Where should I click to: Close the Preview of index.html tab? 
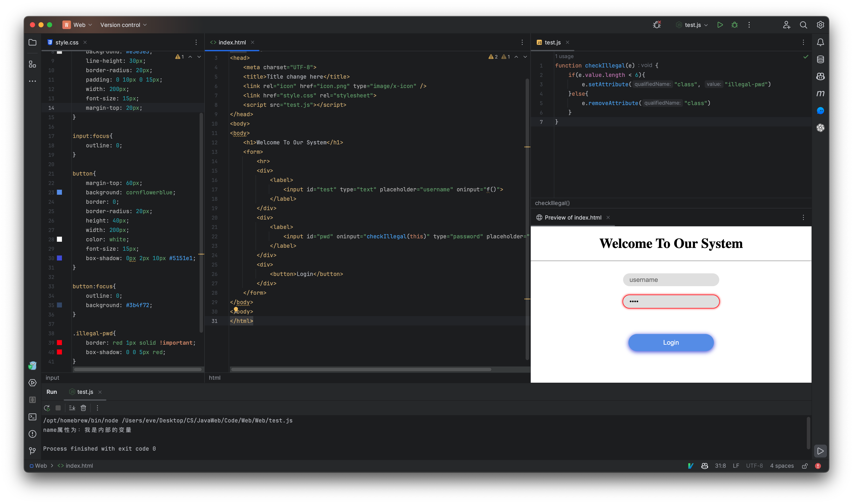[x=608, y=217]
